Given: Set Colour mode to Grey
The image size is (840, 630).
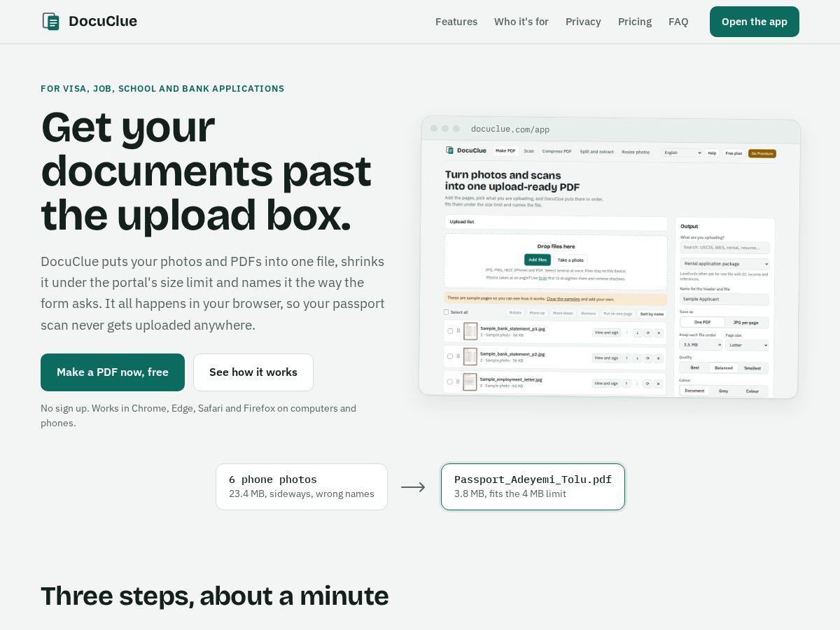Looking at the screenshot, I should click(x=723, y=391).
